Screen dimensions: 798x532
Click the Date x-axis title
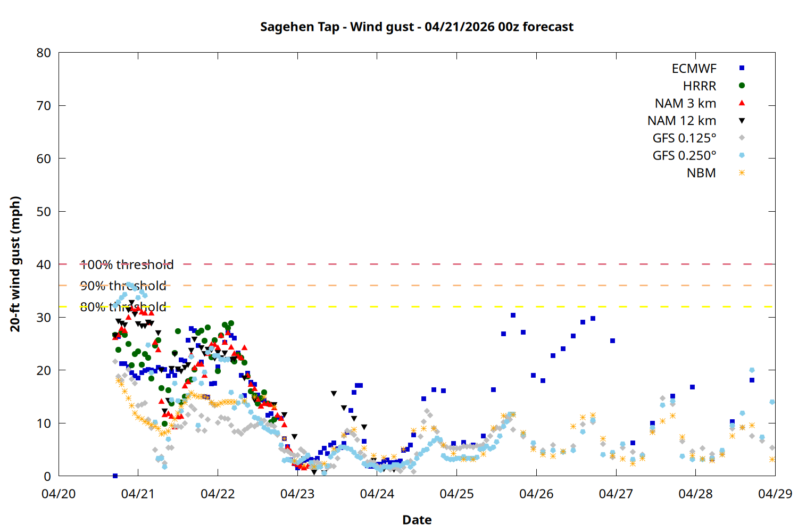pyautogui.click(x=417, y=520)
